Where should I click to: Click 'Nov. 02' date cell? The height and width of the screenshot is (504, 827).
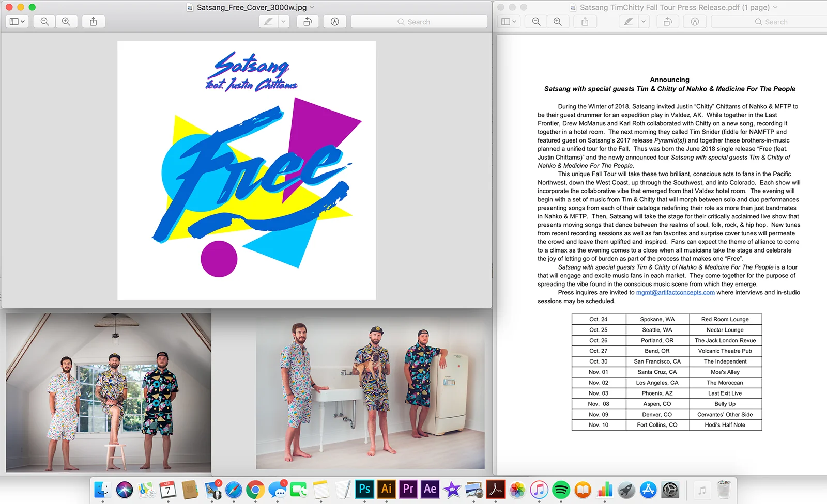click(599, 383)
